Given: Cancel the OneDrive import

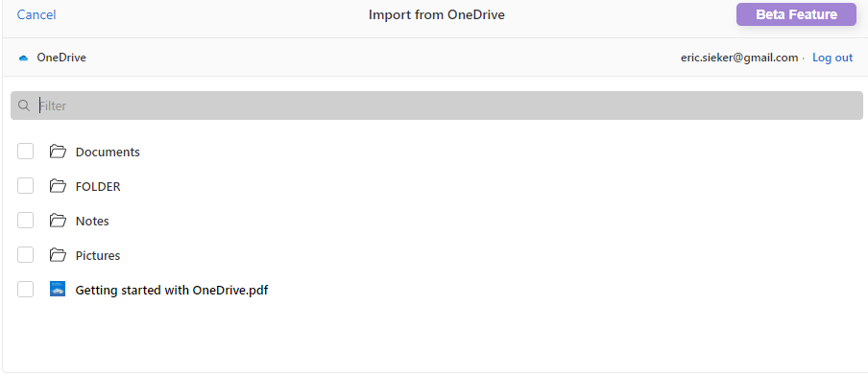Looking at the screenshot, I should click(36, 15).
